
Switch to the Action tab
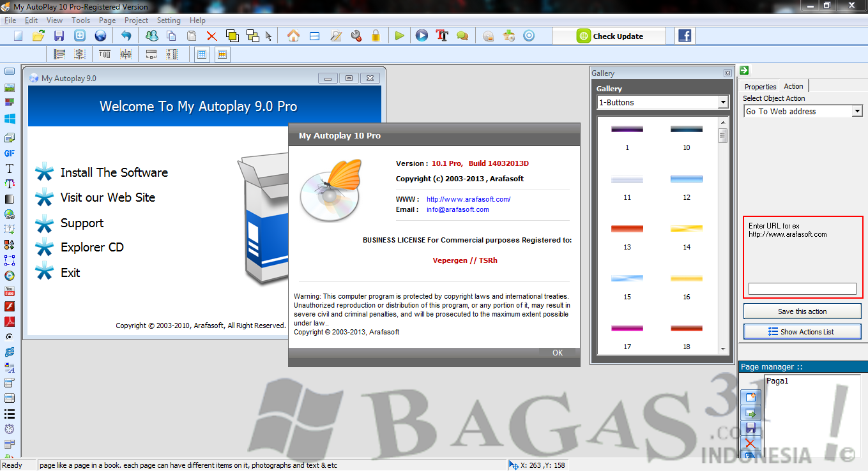pyautogui.click(x=793, y=86)
